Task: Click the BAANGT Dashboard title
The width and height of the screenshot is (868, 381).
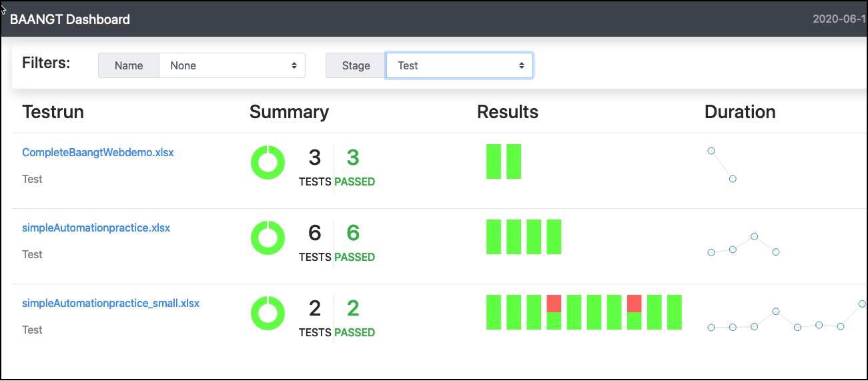Action: tap(70, 19)
